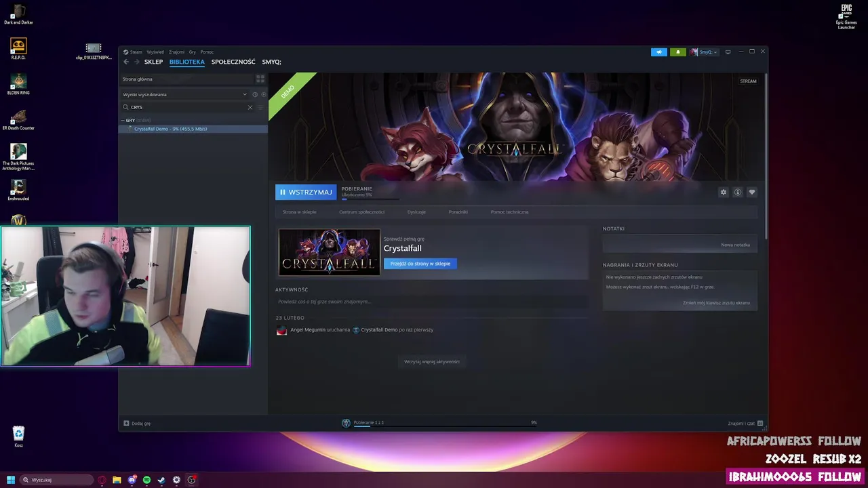The image size is (868, 488).
Task: Open the SKLEP tab
Action: 153,62
